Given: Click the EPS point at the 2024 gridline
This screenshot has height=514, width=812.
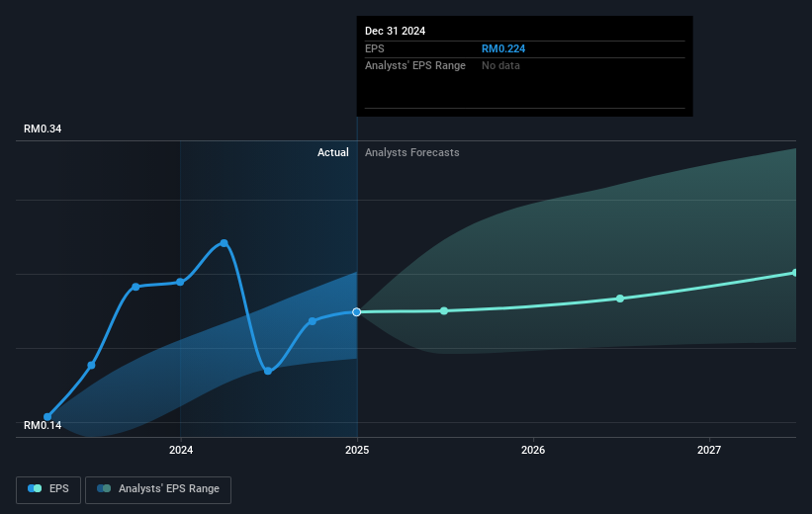Looking at the screenshot, I should [180, 282].
